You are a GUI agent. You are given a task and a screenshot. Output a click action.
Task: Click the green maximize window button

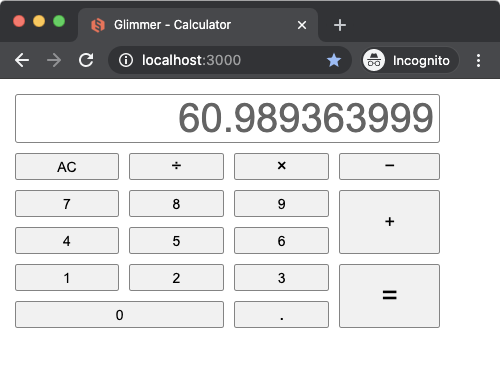click(x=59, y=21)
